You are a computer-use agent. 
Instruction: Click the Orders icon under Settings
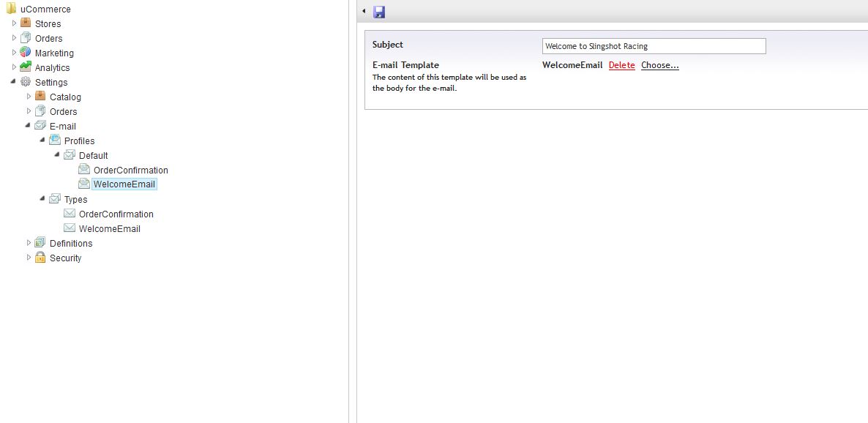pos(40,111)
